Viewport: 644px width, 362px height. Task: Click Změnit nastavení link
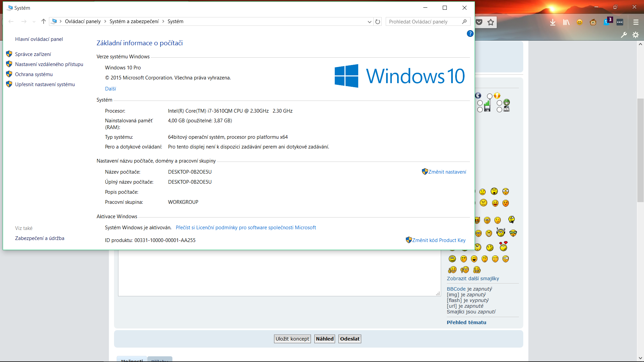pos(447,172)
